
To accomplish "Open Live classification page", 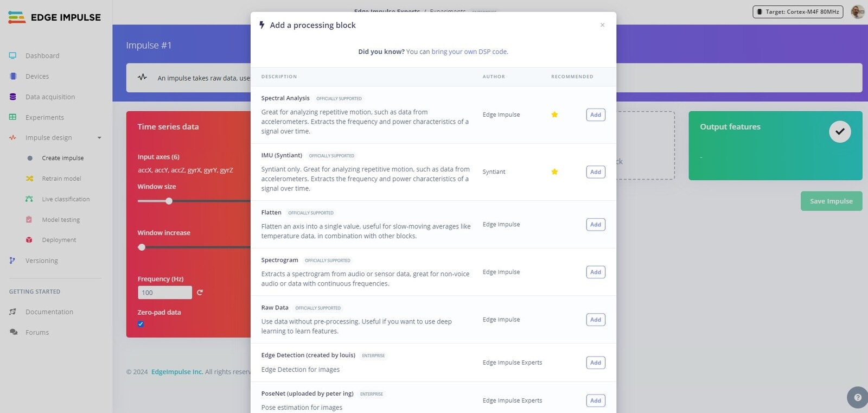I will point(66,199).
